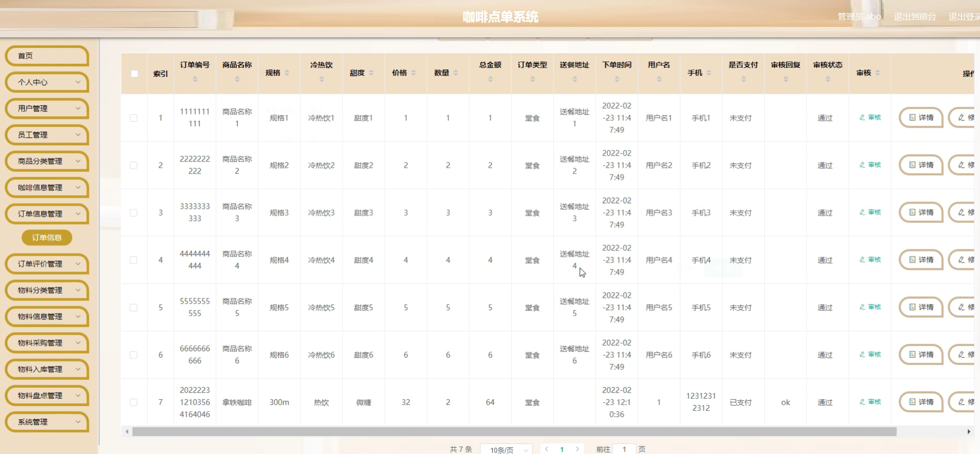The width and height of the screenshot is (980, 454).
Task: Click 详情 button for order 1111111111
Action: pos(921,118)
